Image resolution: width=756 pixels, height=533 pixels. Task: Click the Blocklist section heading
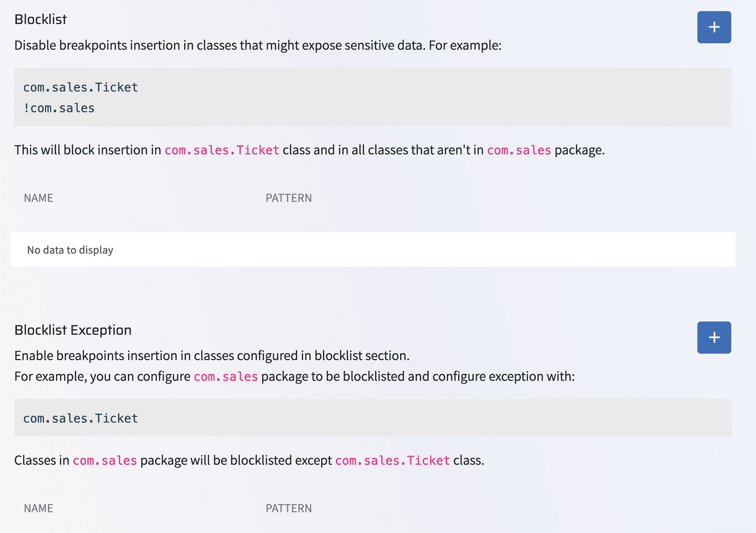coord(40,19)
